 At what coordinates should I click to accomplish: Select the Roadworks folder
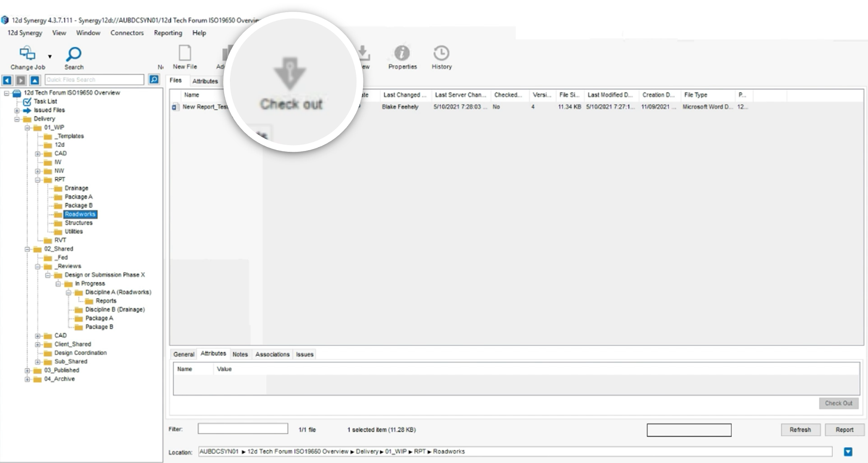[80, 214]
